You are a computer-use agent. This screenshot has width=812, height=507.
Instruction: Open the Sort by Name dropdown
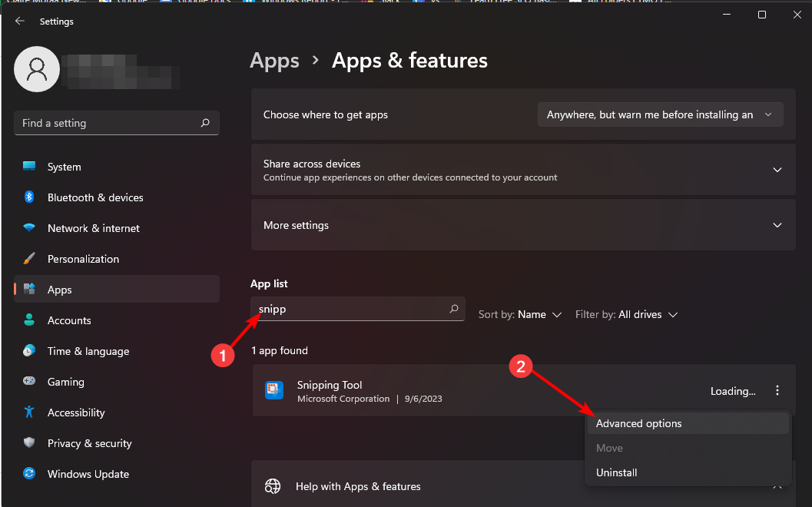click(520, 314)
